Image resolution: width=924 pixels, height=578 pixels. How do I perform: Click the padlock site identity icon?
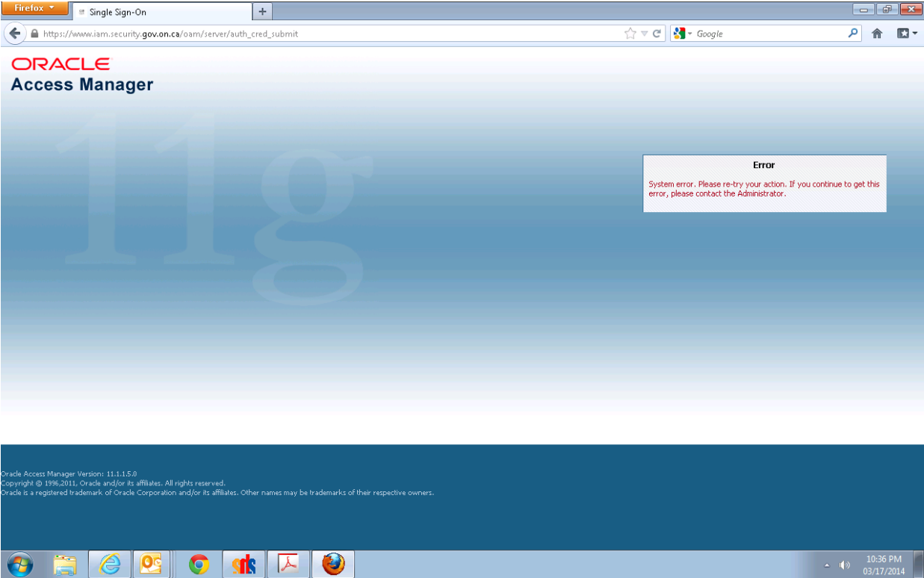[34, 34]
